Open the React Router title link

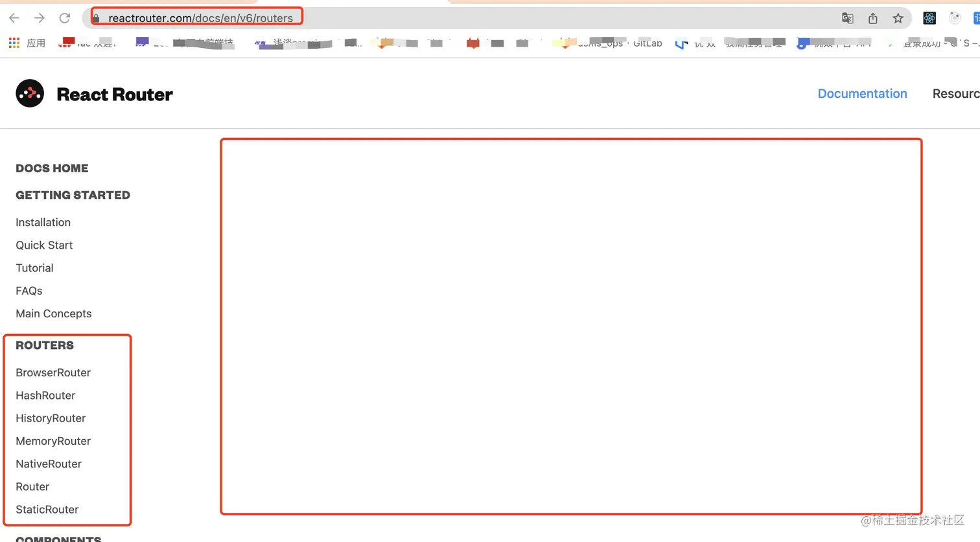[x=115, y=95]
